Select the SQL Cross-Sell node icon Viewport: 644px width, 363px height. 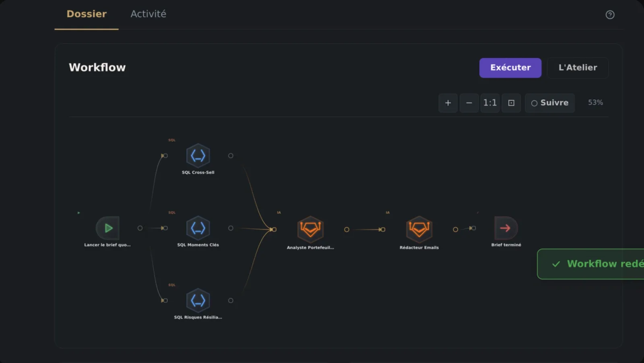click(198, 156)
